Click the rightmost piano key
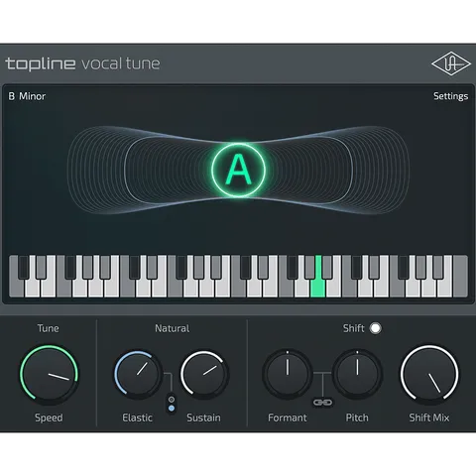This screenshot has height=476, width=476. click(x=461, y=278)
